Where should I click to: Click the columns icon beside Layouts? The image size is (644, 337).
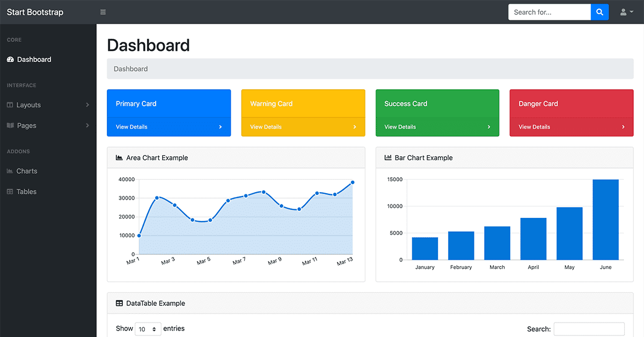[10, 105]
